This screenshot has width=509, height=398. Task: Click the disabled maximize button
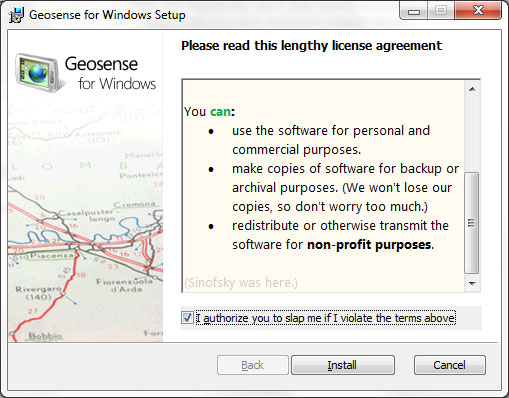tap(441, 11)
